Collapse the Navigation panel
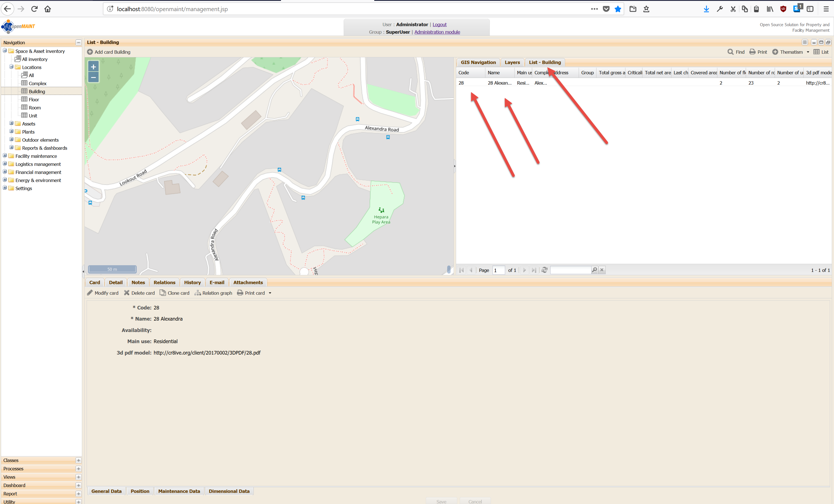The height and width of the screenshot is (504, 834). (79, 43)
